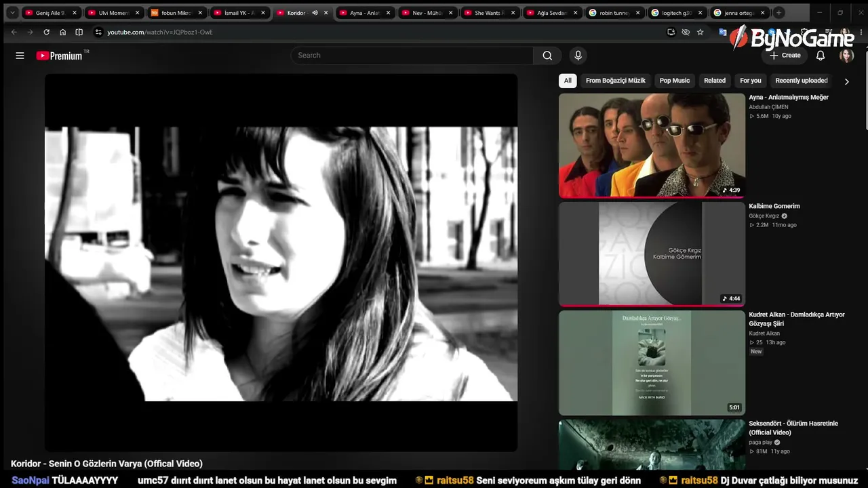Close the Geniş Aile tab

click(75, 13)
